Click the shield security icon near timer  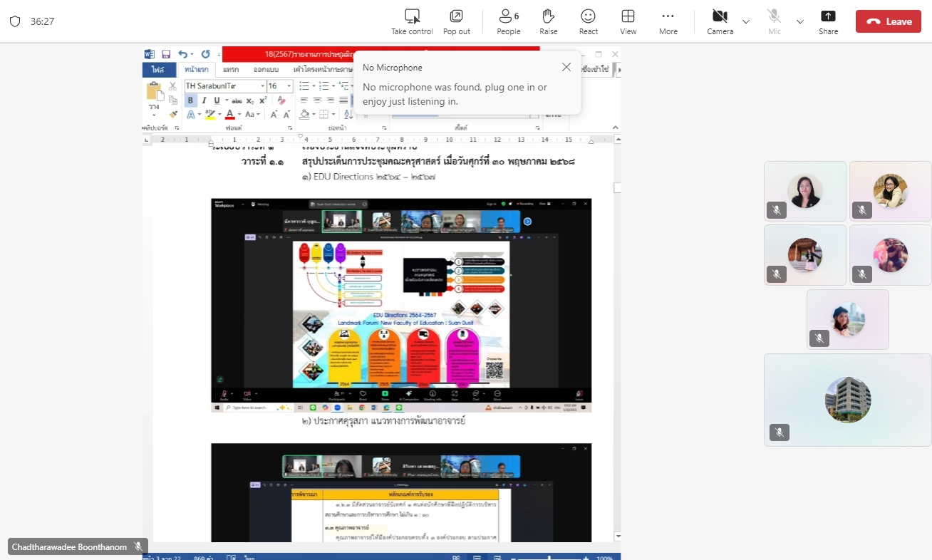pyautogui.click(x=15, y=21)
